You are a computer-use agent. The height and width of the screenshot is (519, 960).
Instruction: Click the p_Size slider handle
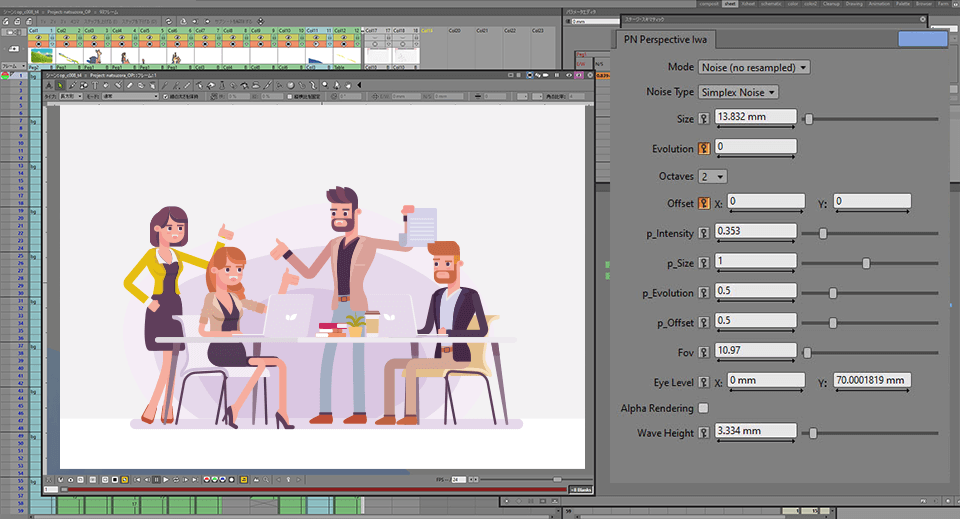(866, 263)
